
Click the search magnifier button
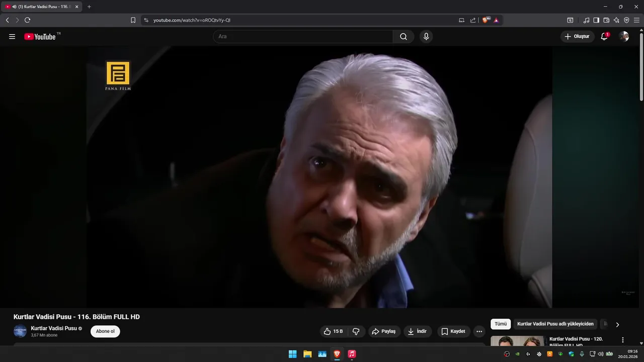404,37
